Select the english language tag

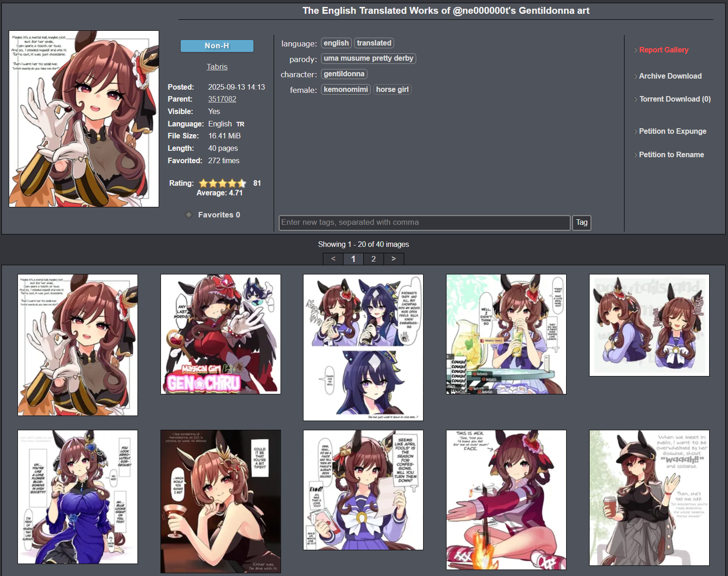pyautogui.click(x=336, y=43)
